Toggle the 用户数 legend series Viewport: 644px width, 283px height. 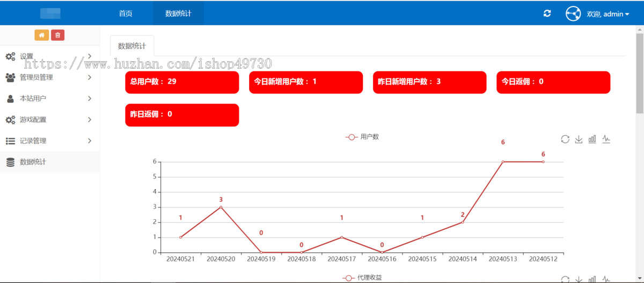click(362, 137)
